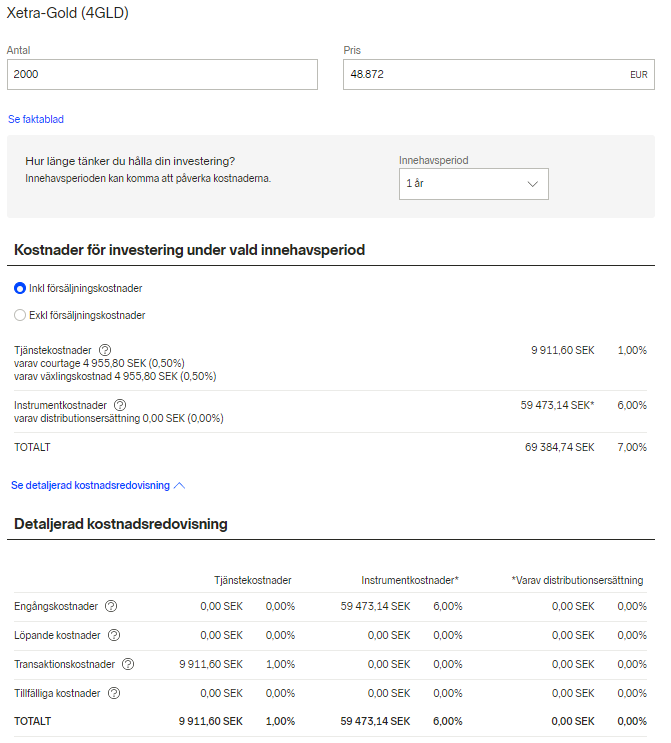Open the Instrumentkostnader summary help tooltip icon
671x743 pixels.
(x=120, y=404)
